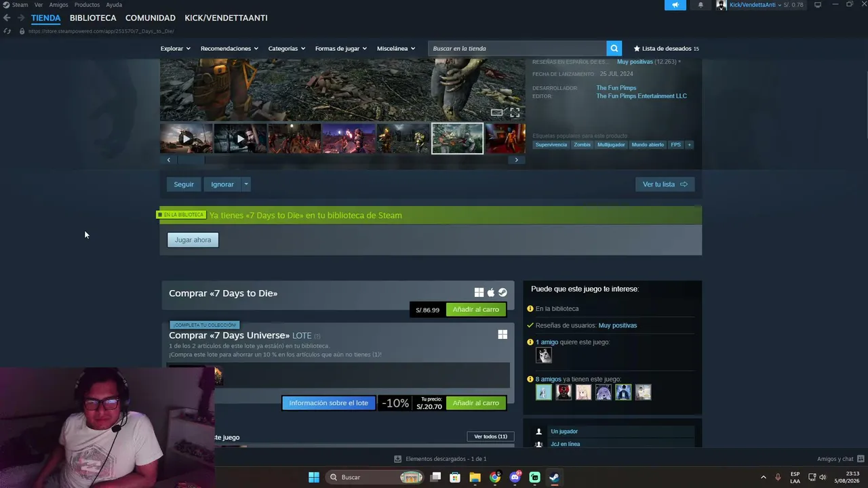Open the KICK/VENDETTAANTI profile tab
This screenshot has width=868, height=488.
click(226, 18)
